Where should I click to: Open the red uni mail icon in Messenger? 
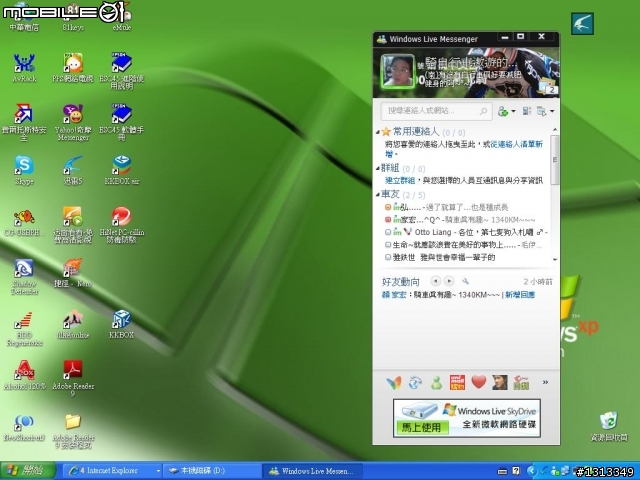tap(457, 383)
